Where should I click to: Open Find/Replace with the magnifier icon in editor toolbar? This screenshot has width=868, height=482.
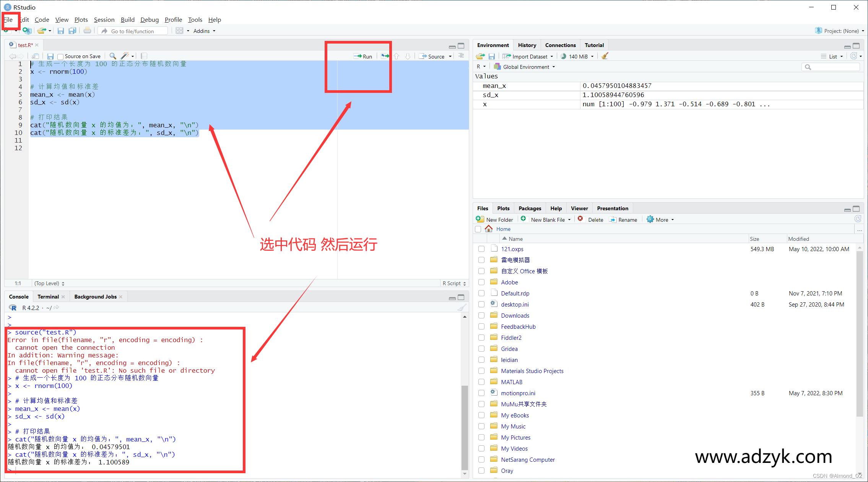tap(112, 56)
